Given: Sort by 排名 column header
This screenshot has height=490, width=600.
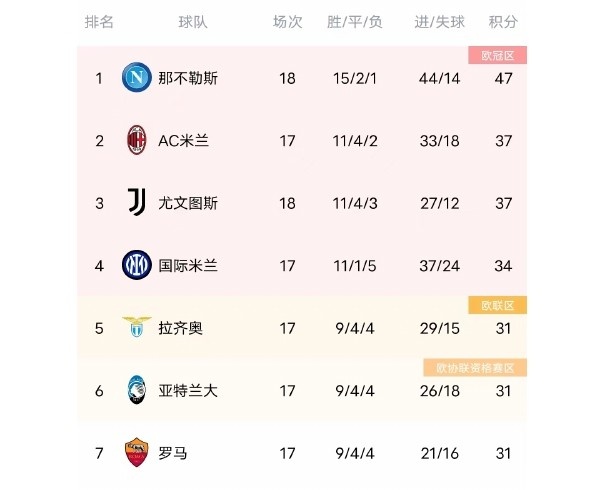Looking at the screenshot, I should [x=99, y=22].
